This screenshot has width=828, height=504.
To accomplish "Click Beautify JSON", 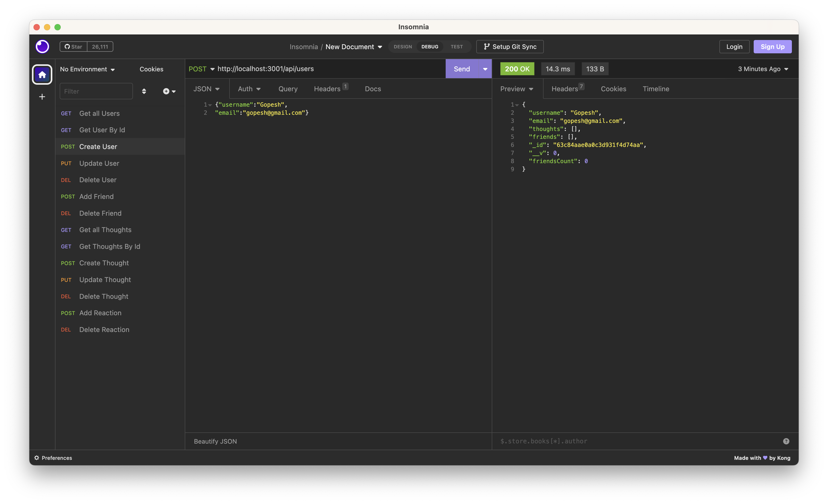I will tap(215, 441).
